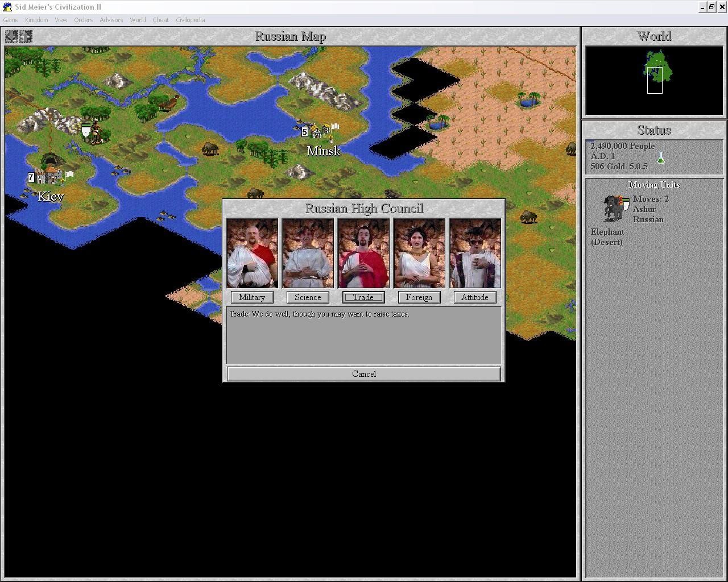
Task: Ask the Military advisor for advice
Action: pos(252,297)
